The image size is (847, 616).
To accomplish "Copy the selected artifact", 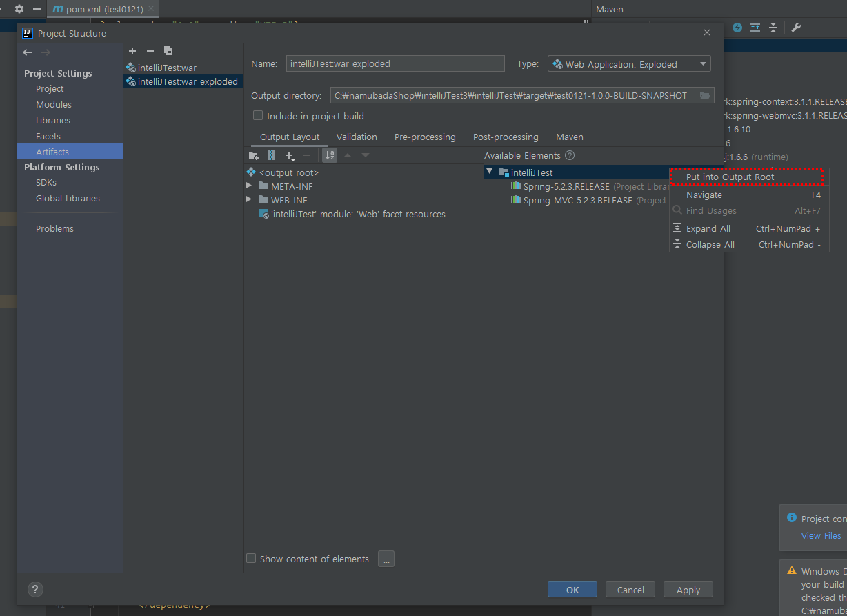I will tap(168, 51).
